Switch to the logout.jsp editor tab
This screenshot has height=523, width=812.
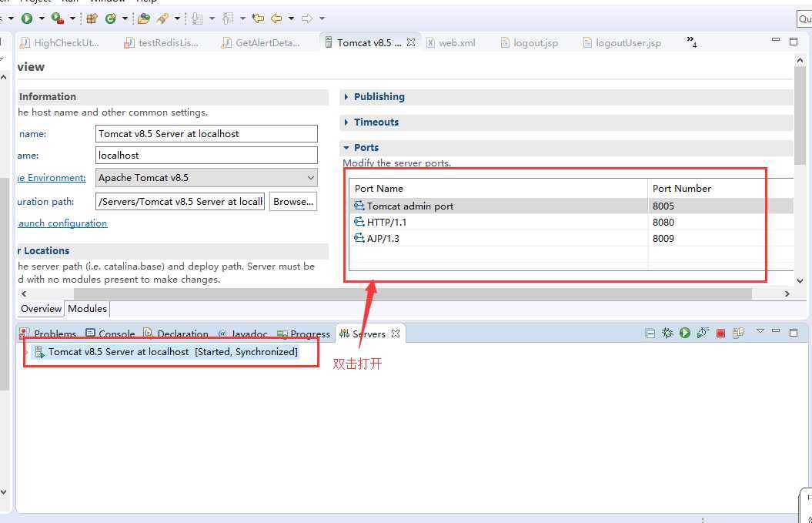[x=530, y=43]
